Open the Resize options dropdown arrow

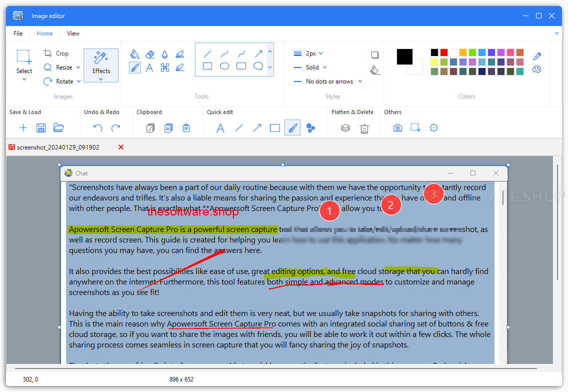[78, 67]
